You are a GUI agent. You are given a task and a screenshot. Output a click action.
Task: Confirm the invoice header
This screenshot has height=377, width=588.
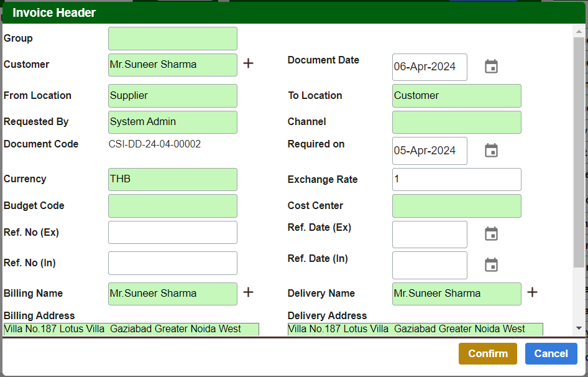click(487, 353)
